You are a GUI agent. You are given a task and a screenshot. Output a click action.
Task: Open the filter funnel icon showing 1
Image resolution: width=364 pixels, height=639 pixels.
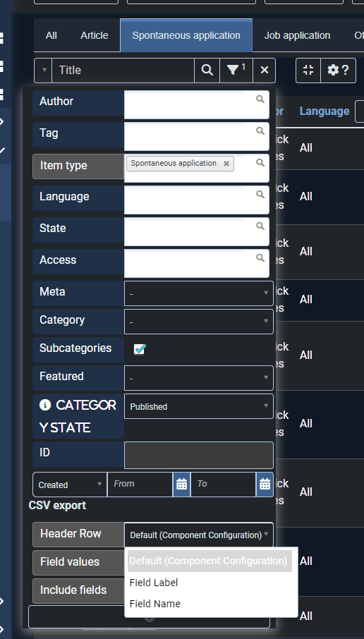pyautogui.click(x=236, y=70)
